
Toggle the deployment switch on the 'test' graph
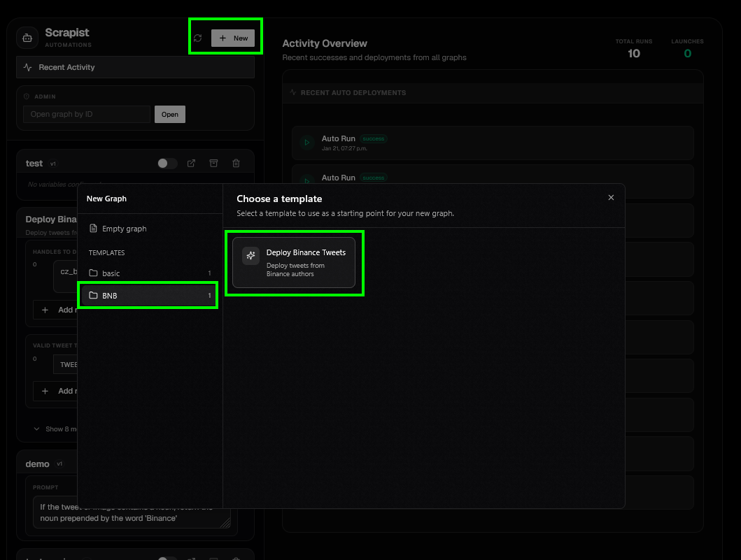point(167,163)
